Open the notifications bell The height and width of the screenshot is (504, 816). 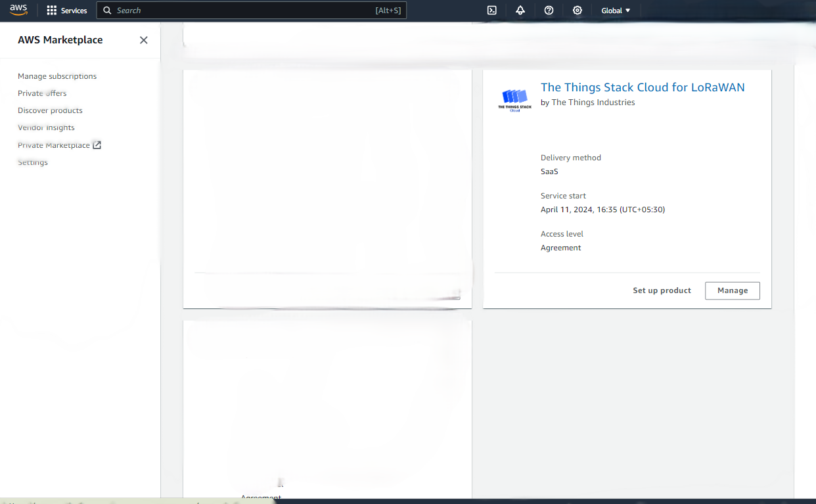click(520, 10)
